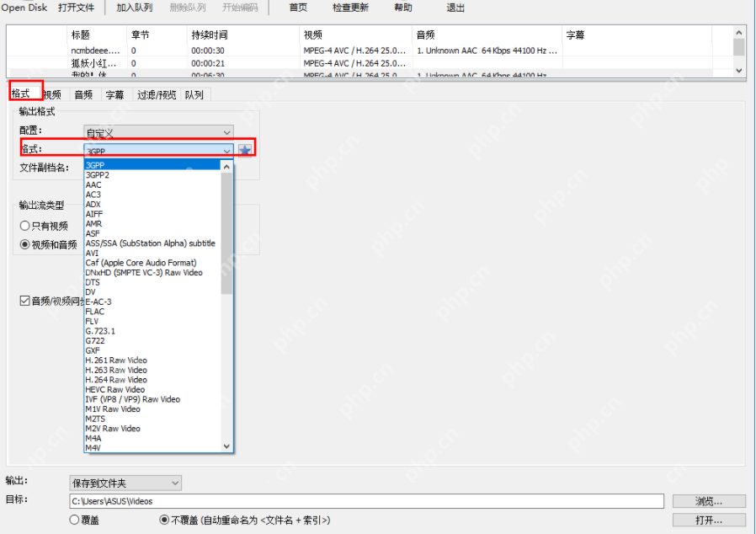
Task: Choose DNxHD (SMPTE VC-3) Raw Video
Action: 152,273
